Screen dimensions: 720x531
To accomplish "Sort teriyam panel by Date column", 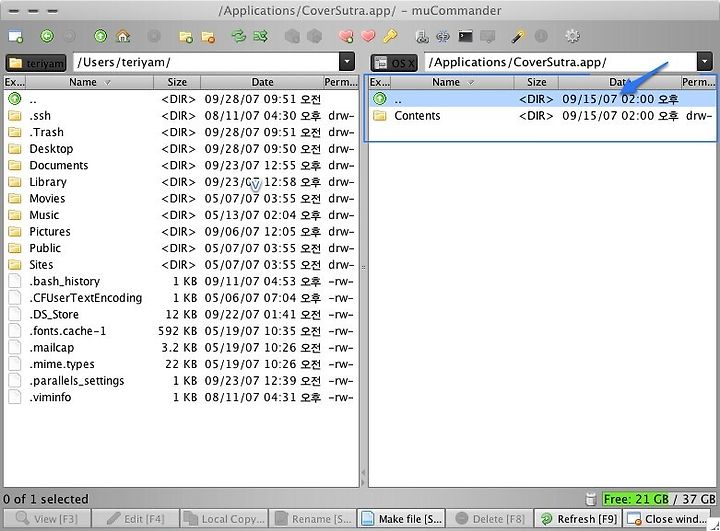I will click(262, 82).
